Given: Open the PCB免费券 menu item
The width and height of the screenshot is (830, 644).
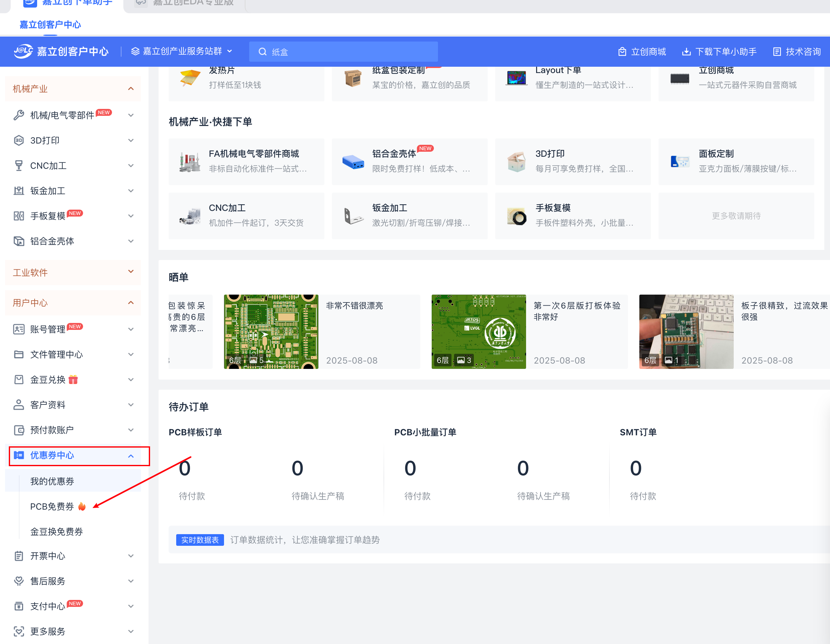Looking at the screenshot, I should pyautogui.click(x=52, y=506).
